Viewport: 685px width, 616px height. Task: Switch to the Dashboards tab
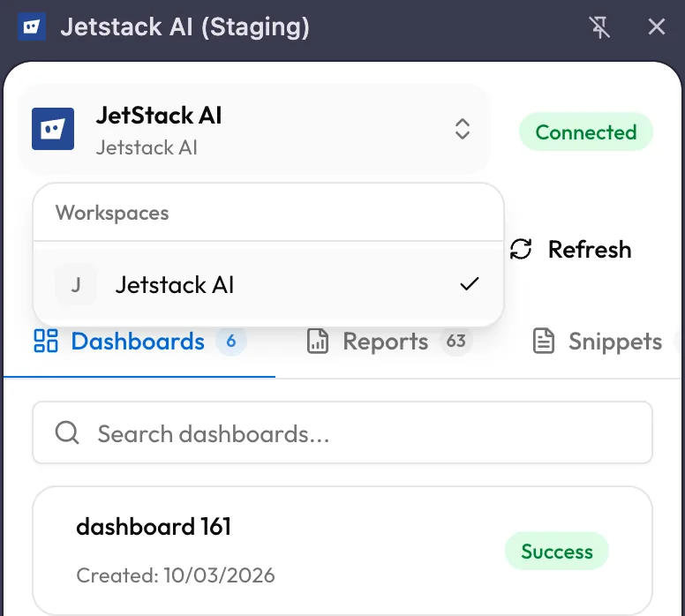[x=139, y=342]
